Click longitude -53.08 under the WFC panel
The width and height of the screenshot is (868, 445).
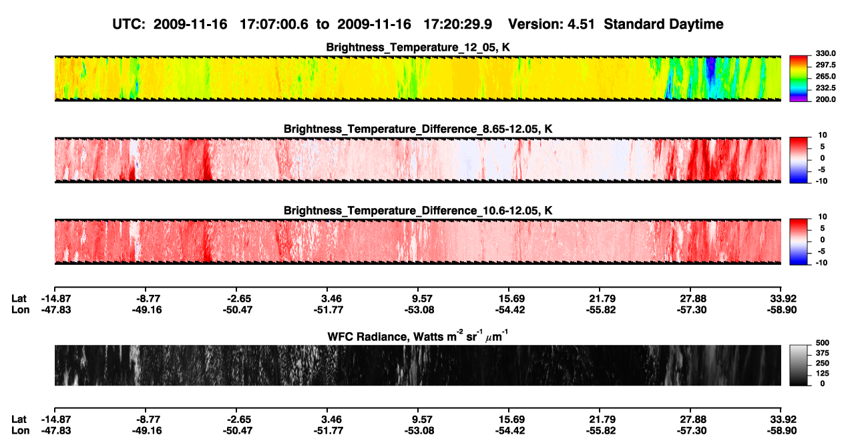coord(419,431)
